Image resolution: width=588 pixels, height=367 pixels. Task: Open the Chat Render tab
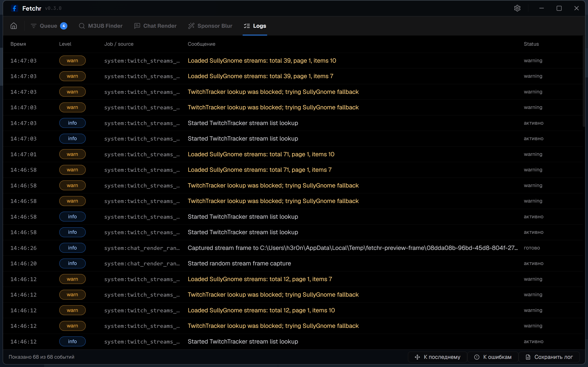point(155,26)
